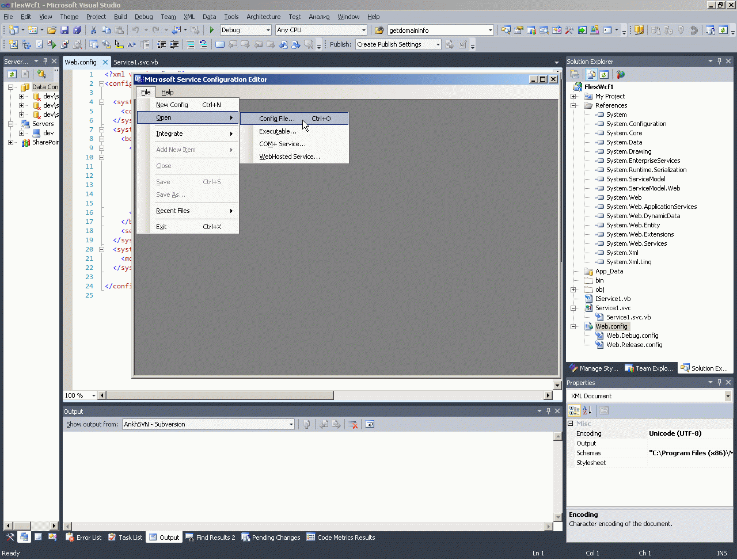Start debugging with the green play arrow
Viewport: 737px width, 560px height.
pos(212,30)
